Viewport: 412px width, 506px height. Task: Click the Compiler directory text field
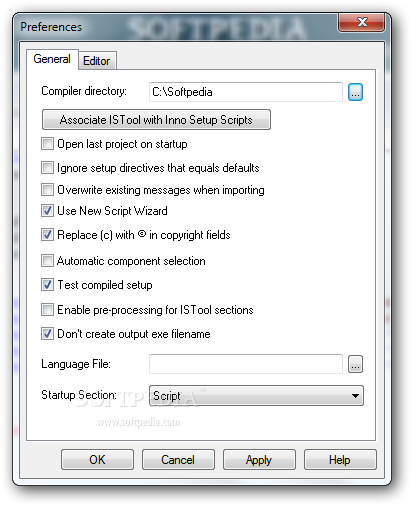pos(246,92)
